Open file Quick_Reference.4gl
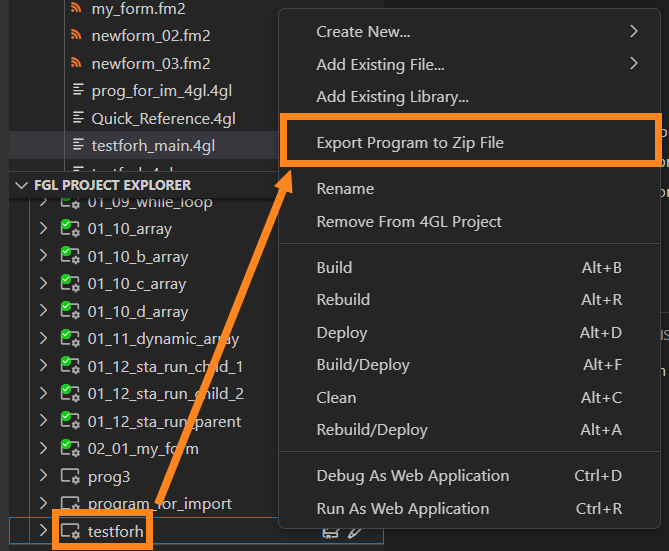Image resolution: width=669 pixels, height=551 pixels. click(x=163, y=119)
